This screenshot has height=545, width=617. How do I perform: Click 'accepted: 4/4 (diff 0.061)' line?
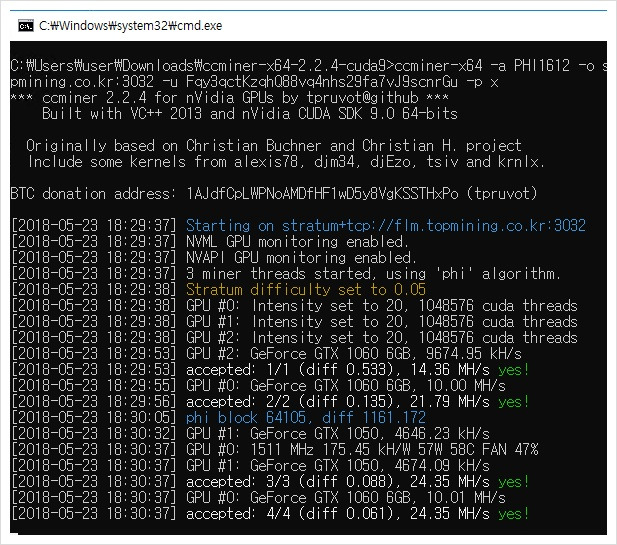[x=357, y=514]
